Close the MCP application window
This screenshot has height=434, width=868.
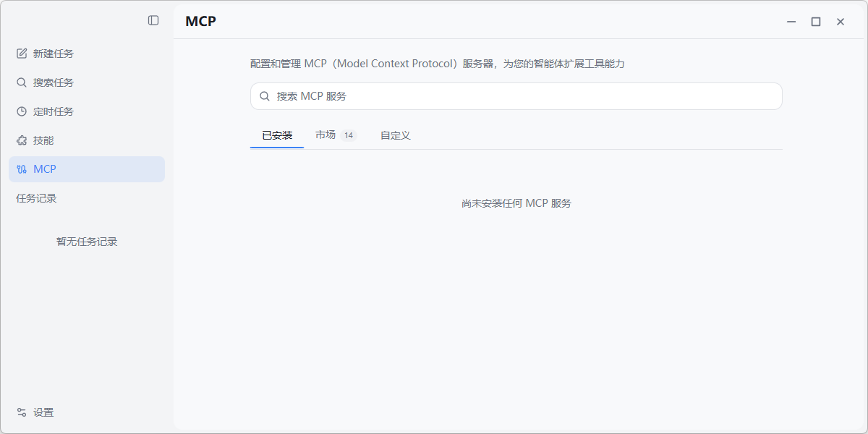841,22
